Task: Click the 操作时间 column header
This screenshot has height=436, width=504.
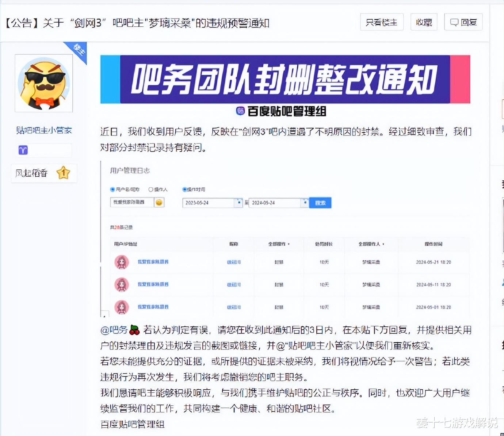Action: coord(433,244)
